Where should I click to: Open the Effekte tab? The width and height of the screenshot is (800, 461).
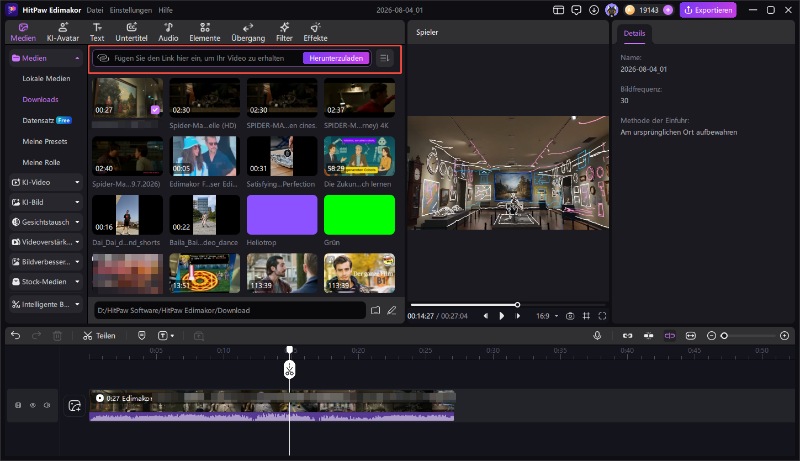315,32
